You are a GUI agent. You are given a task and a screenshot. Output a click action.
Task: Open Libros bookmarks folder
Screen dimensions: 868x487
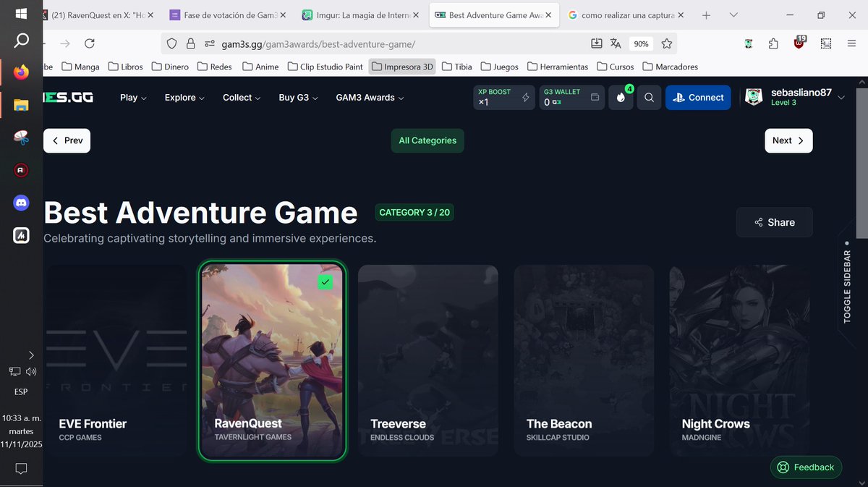tap(125, 67)
